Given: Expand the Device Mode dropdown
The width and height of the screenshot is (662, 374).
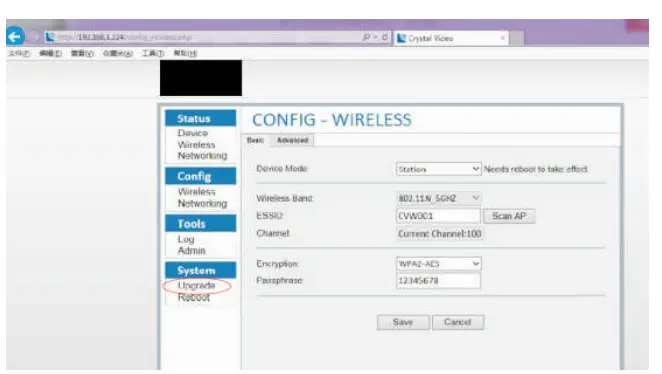Looking at the screenshot, I should click(439, 169).
